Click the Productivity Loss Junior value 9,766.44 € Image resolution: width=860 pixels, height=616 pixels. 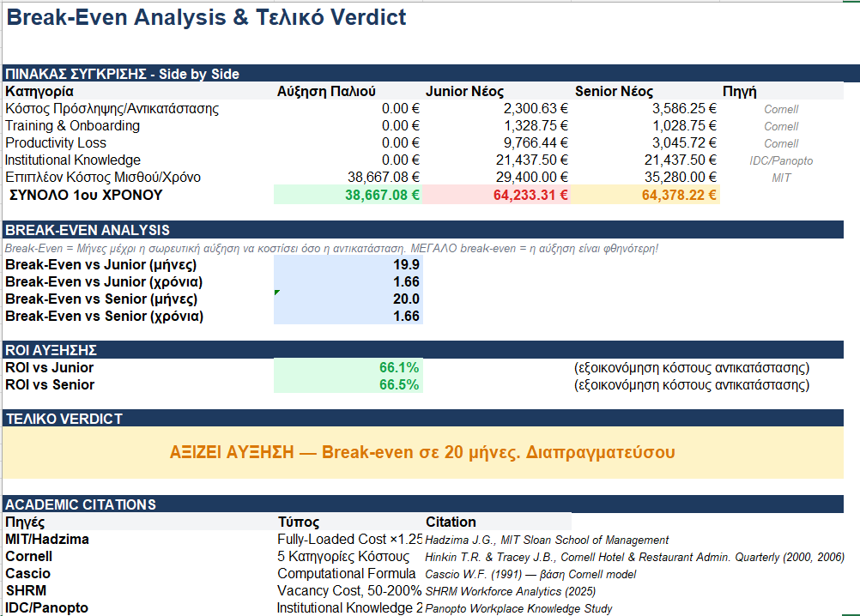[496, 143]
